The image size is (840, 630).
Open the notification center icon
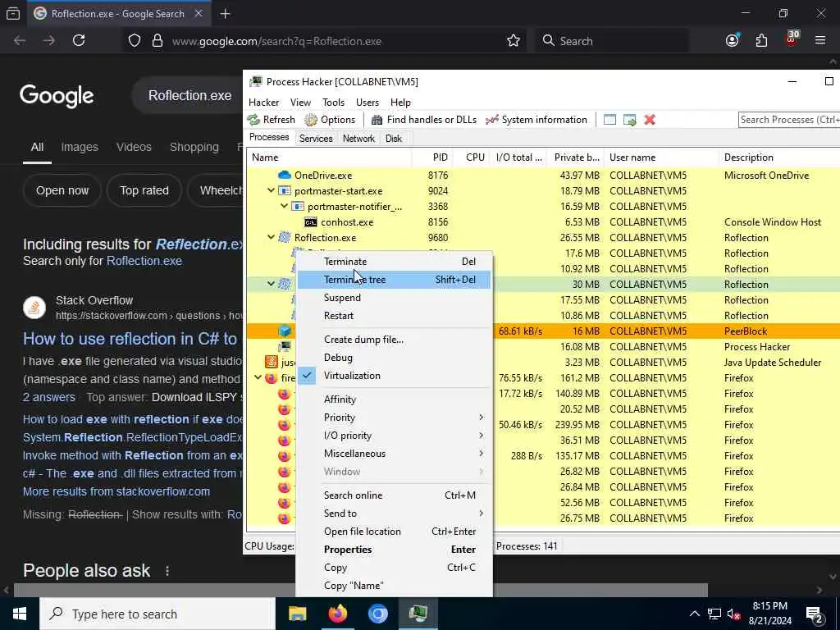coord(815,614)
